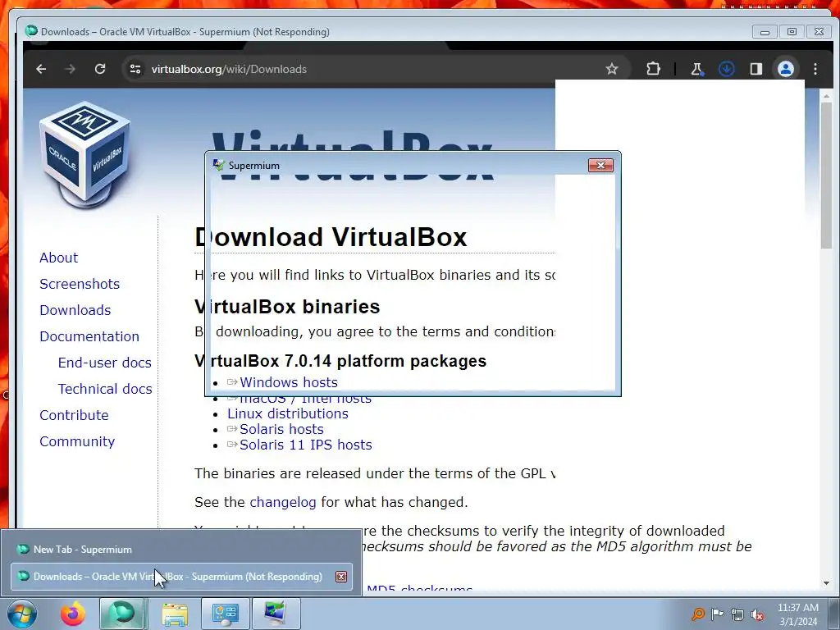Bookmark this page with the star icon
This screenshot has width=840, height=630.
(x=612, y=69)
